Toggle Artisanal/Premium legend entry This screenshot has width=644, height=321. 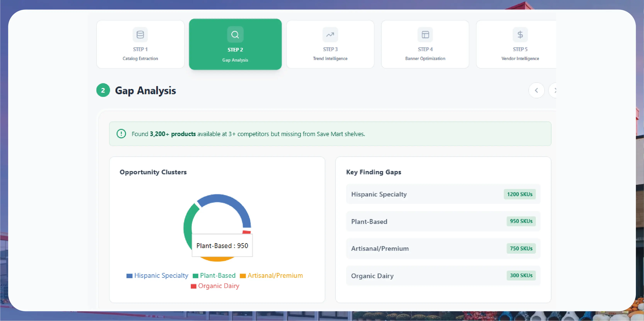[x=272, y=275]
